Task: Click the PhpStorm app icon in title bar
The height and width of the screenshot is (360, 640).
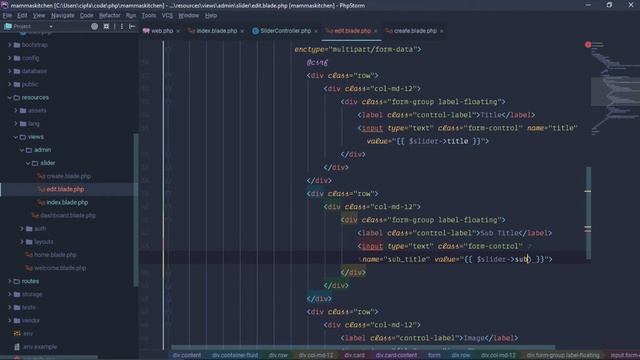Action: coord(5,5)
